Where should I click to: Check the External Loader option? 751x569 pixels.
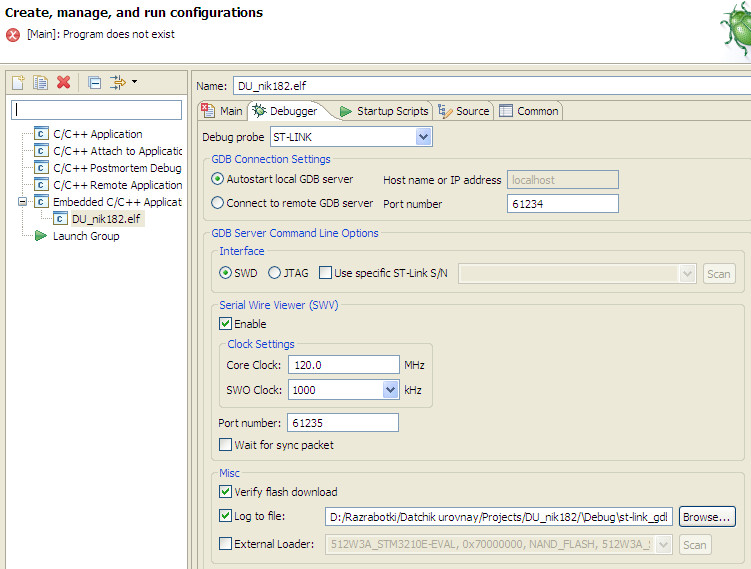coord(226,545)
